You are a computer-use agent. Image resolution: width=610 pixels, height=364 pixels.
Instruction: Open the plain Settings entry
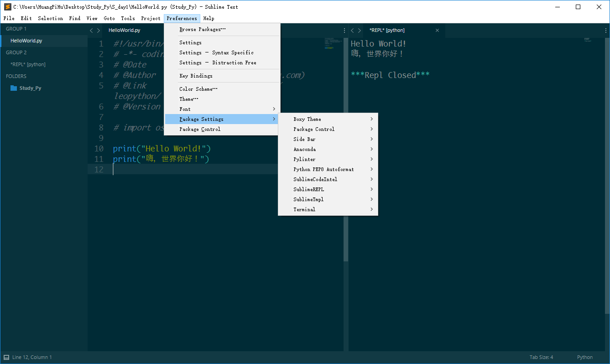point(222,42)
